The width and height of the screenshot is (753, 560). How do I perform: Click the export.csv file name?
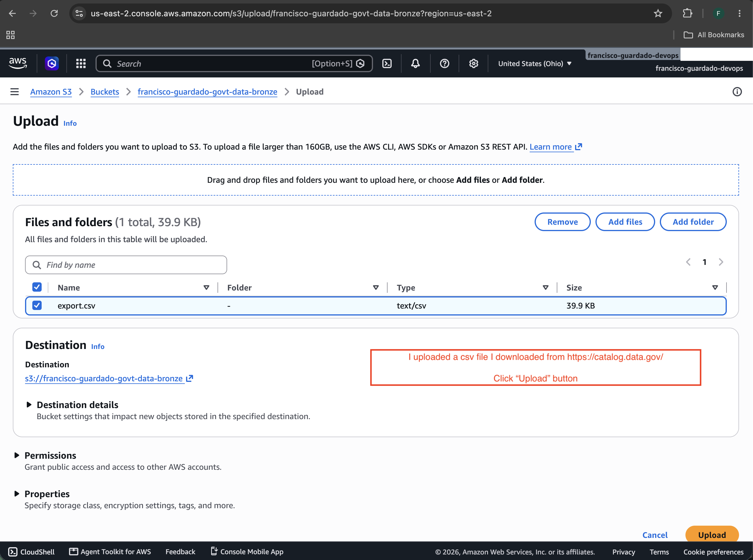tap(76, 306)
